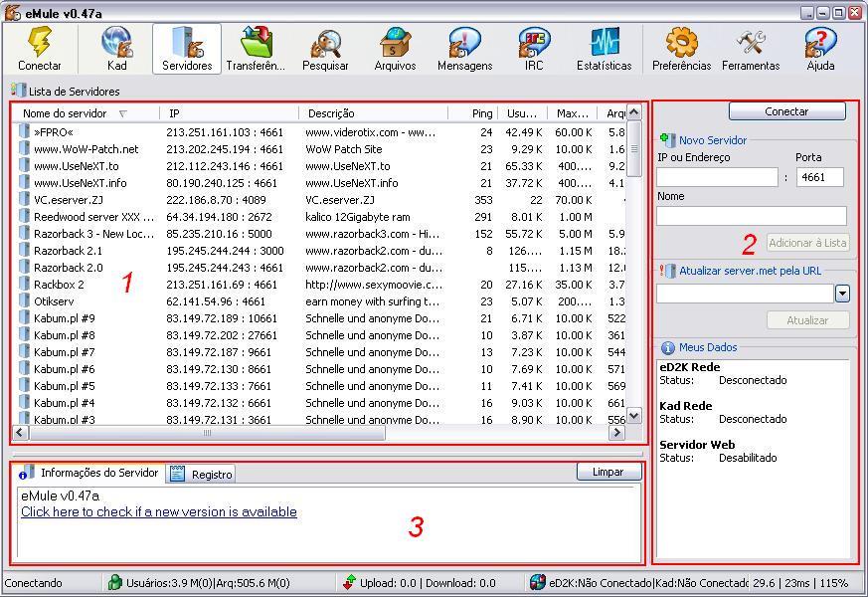This screenshot has height=597, width=868.
Task: Click the Atualizar server.met icon
Action: tap(667, 271)
